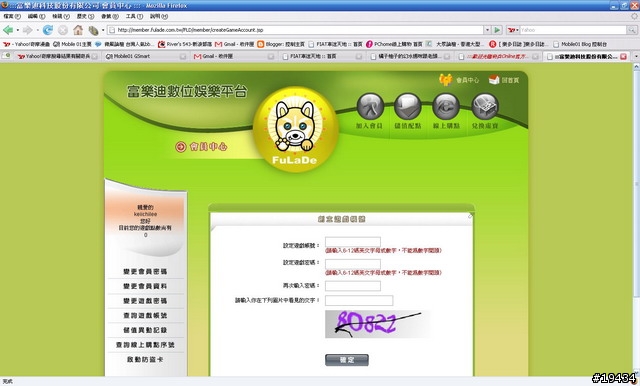
Task: Open 變更會員資料 in the sidebar
Action: 145,286
